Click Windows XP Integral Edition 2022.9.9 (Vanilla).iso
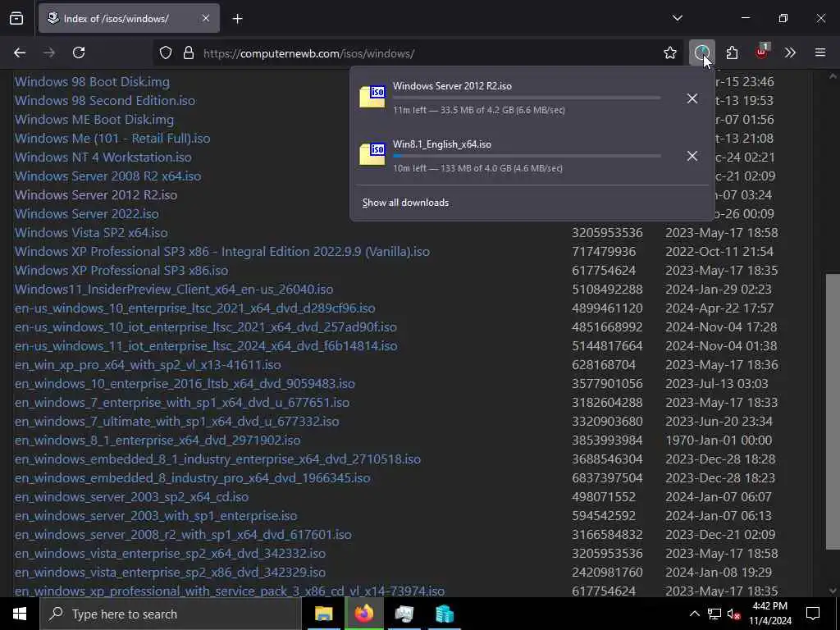This screenshot has width=840, height=630. point(222,251)
